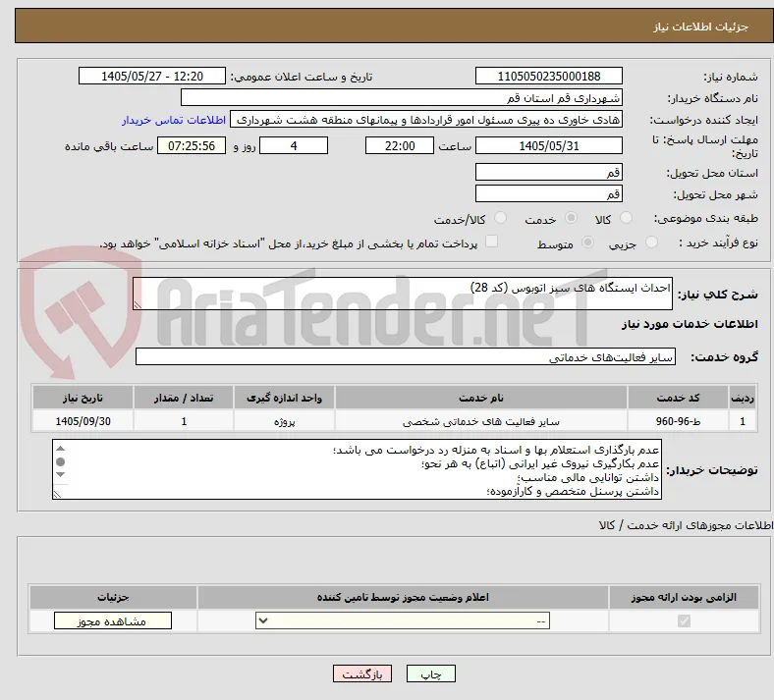Click the announcement date field 1405/05/27 - 12:20
This screenshot has width=774, height=700.
(x=152, y=76)
